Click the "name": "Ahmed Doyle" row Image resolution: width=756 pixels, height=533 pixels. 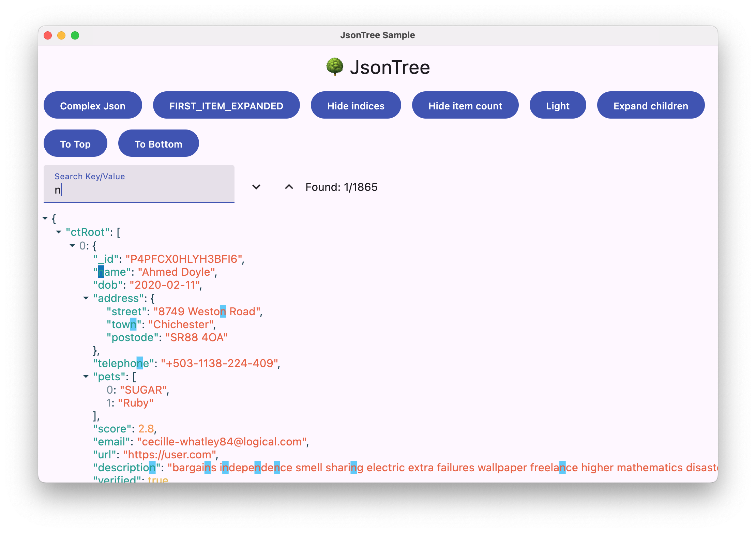[x=155, y=272]
